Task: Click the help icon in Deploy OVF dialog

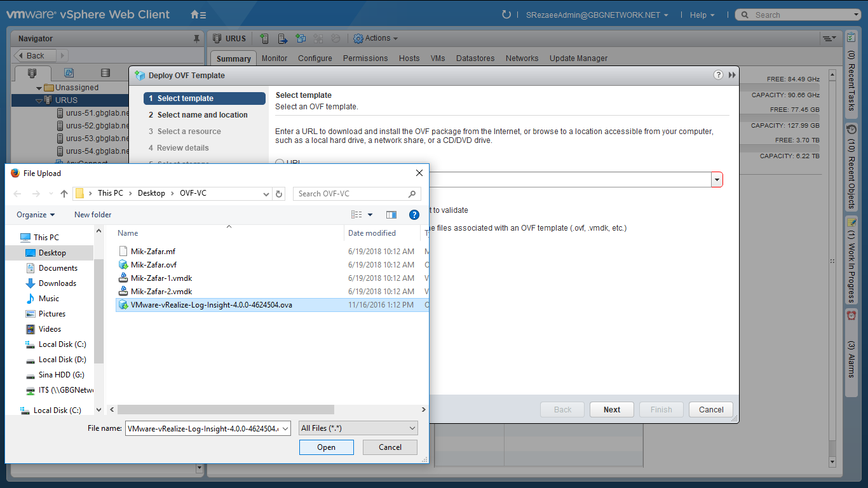Action: [718, 75]
